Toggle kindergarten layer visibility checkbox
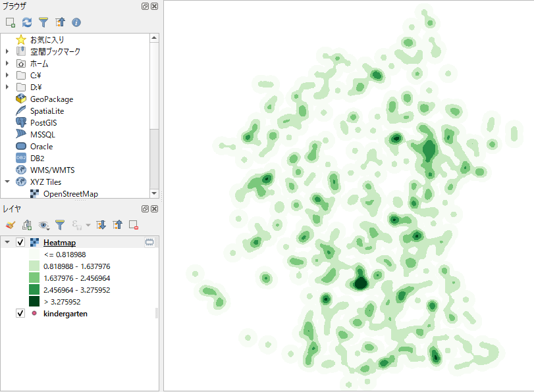Image resolution: width=534 pixels, height=392 pixels. tap(20, 313)
